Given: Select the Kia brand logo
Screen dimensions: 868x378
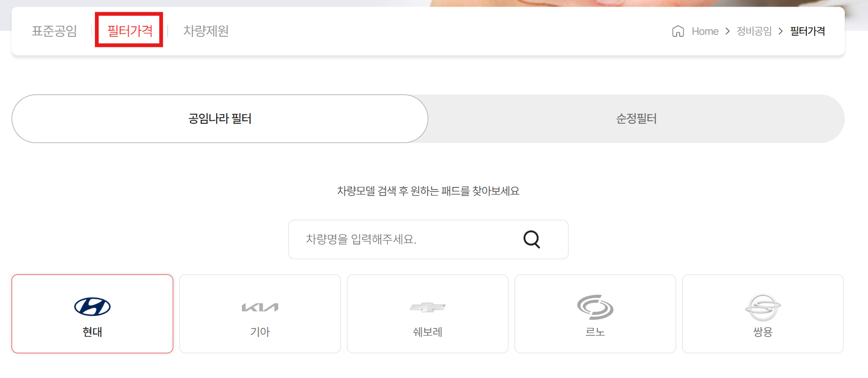Looking at the screenshot, I should pos(260,306).
